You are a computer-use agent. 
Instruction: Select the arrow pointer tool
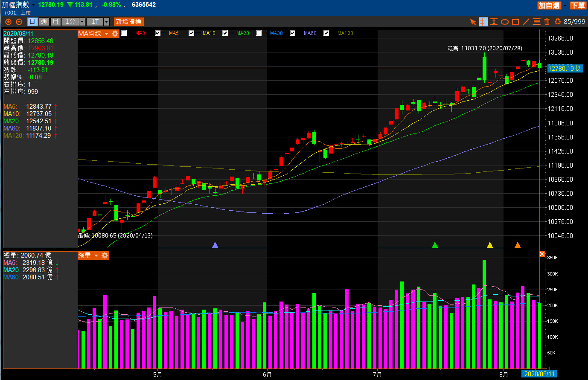pos(473,22)
